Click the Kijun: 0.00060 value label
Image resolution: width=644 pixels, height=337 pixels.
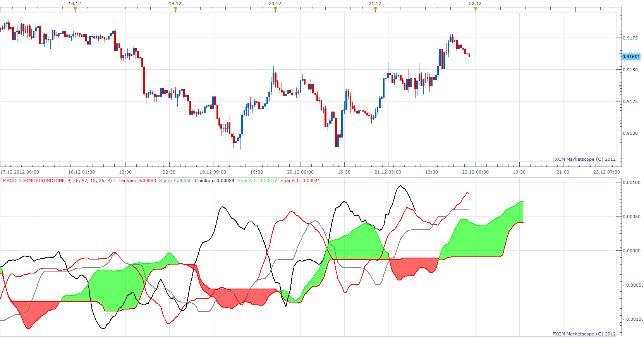[x=175, y=181]
